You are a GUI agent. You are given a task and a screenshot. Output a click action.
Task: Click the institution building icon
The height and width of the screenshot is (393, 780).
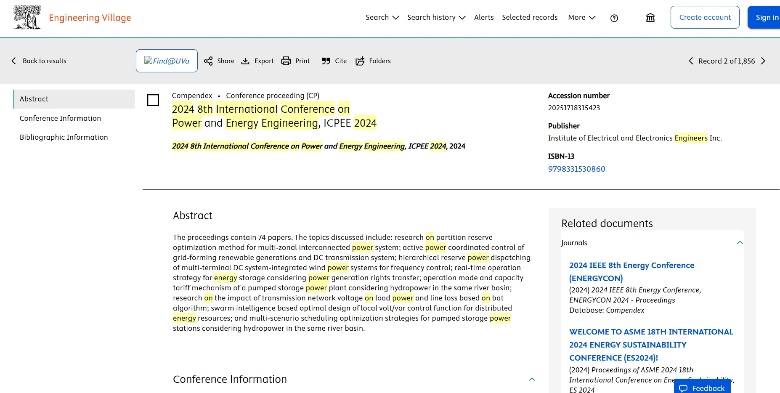[x=650, y=17]
